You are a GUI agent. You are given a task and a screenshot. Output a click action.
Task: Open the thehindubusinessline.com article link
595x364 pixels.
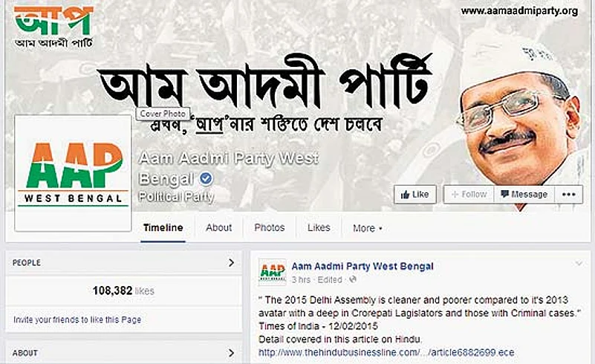click(x=386, y=352)
